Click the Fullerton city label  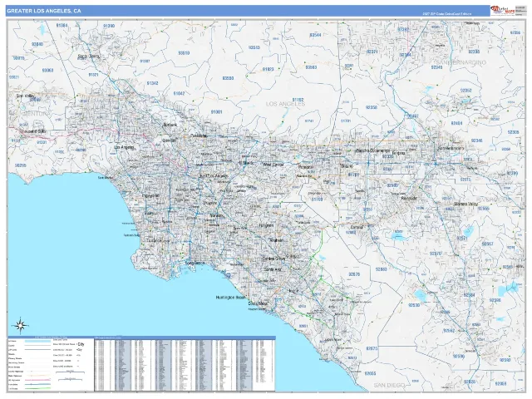[266, 225]
